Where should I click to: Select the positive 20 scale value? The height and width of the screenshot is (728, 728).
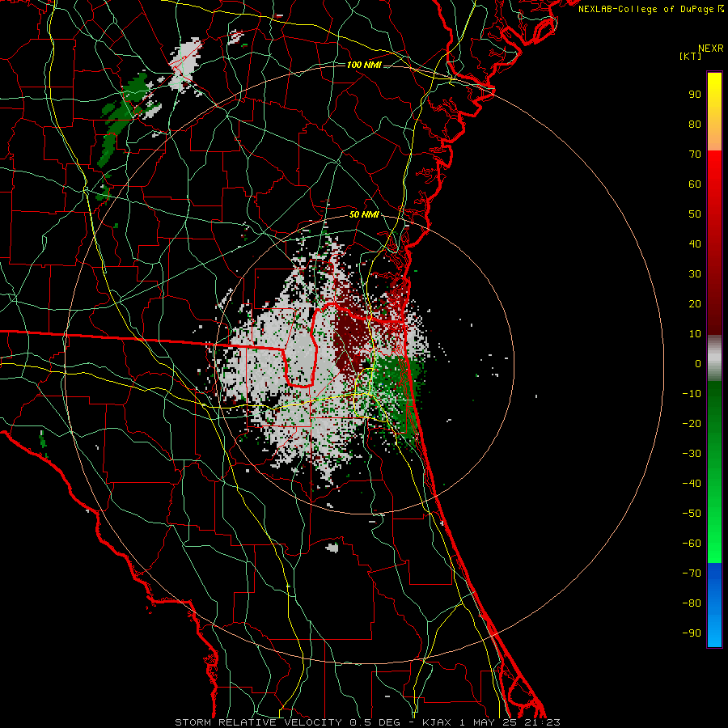(695, 303)
